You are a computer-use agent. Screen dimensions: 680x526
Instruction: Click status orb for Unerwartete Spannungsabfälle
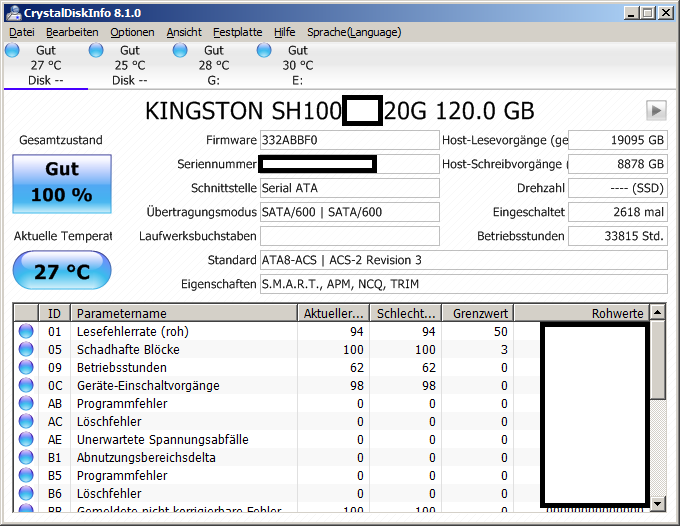tap(26, 439)
